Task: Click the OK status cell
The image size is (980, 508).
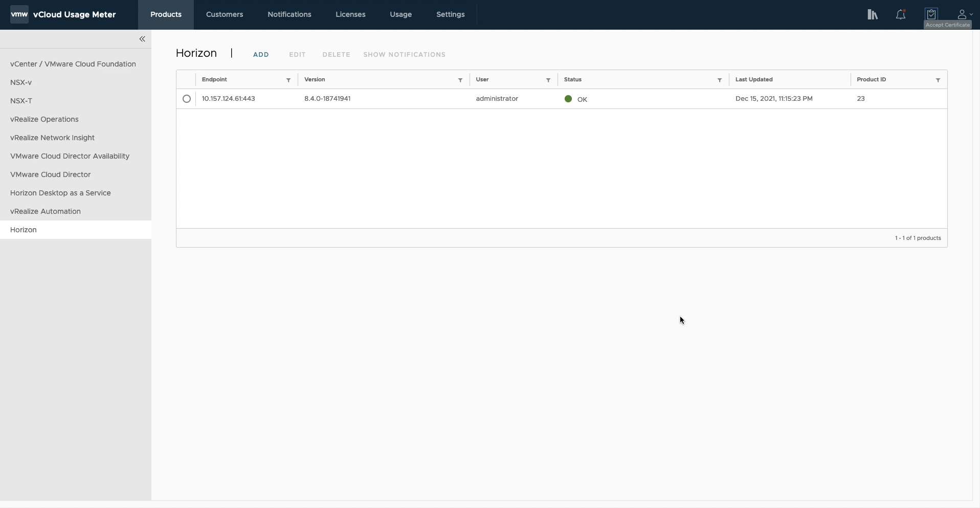Action: point(576,99)
